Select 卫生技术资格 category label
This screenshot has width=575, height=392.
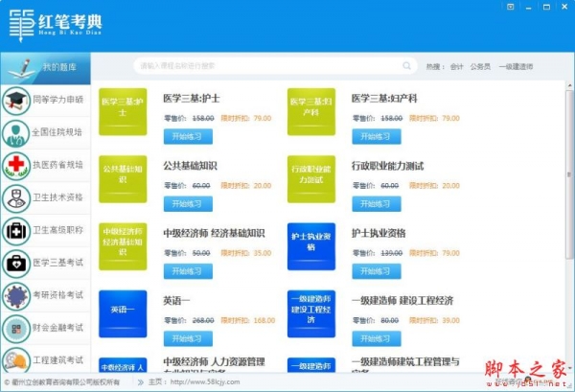pos(57,197)
